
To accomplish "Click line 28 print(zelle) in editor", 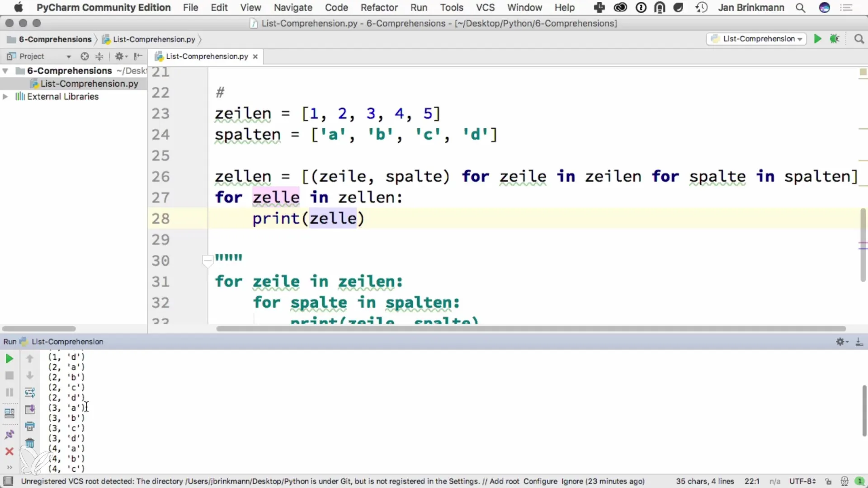I will pos(308,219).
